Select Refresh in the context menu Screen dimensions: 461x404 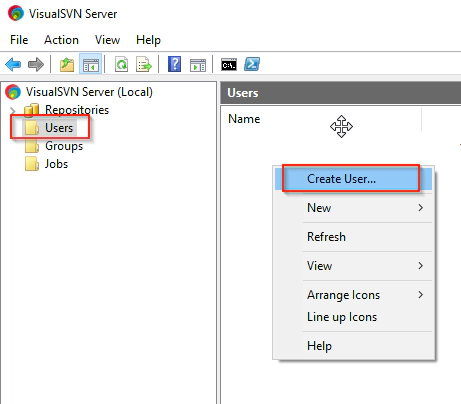point(353,237)
